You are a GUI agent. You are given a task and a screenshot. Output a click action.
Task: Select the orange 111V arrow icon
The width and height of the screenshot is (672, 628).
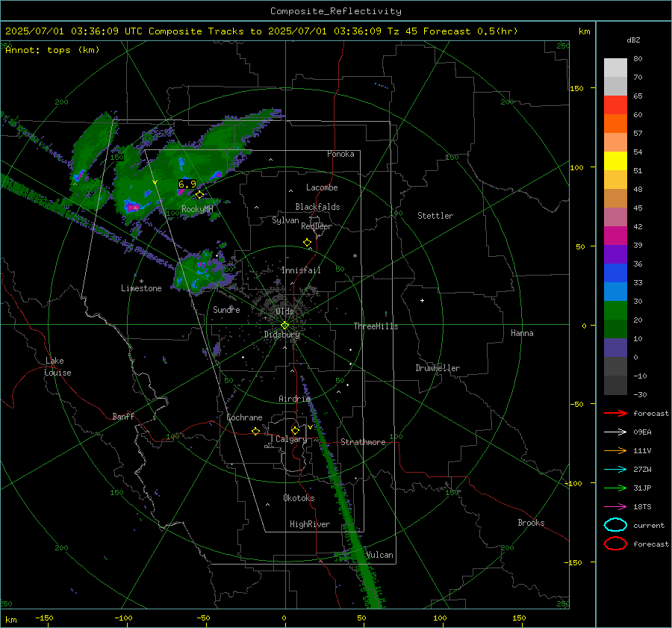tap(615, 450)
